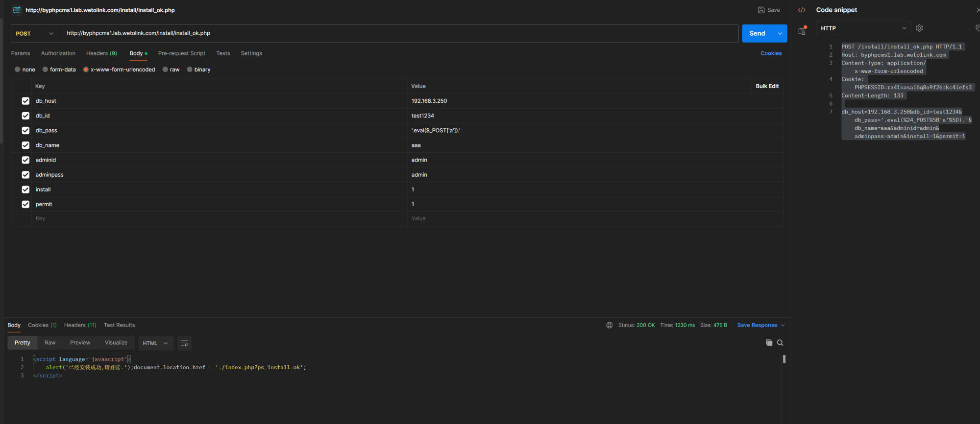Uncheck the adminpass row checkbox

coord(25,174)
